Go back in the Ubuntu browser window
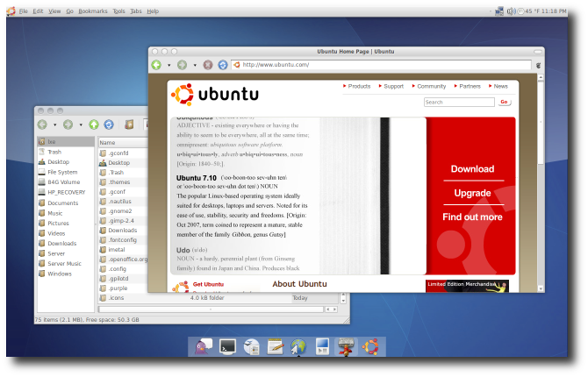This screenshot has height=377, width=588. click(156, 65)
